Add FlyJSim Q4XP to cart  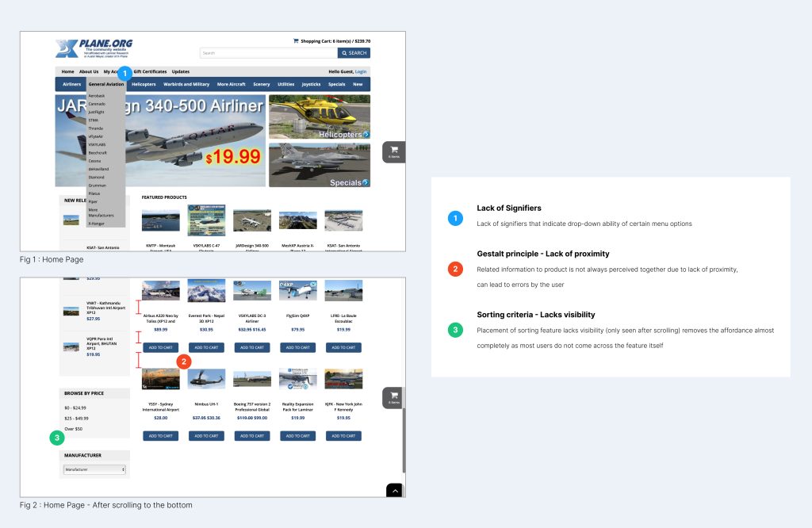pos(298,347)
